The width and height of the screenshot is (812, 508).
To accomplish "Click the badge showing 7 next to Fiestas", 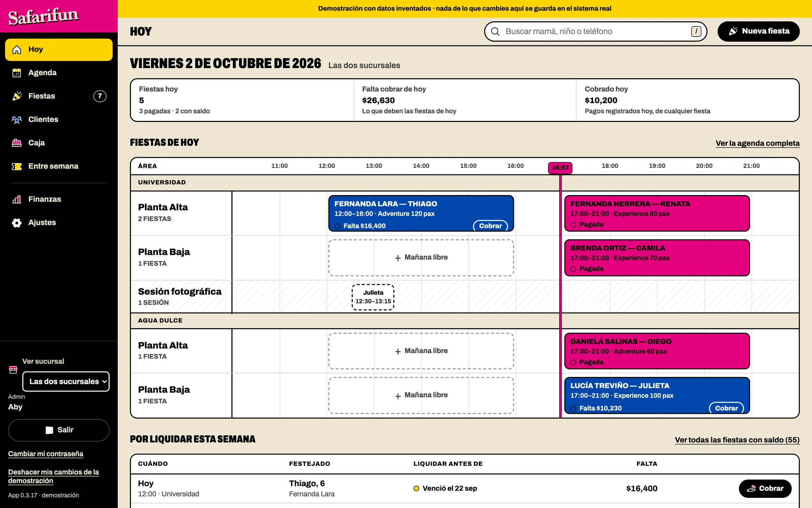I will pos(100,96).
